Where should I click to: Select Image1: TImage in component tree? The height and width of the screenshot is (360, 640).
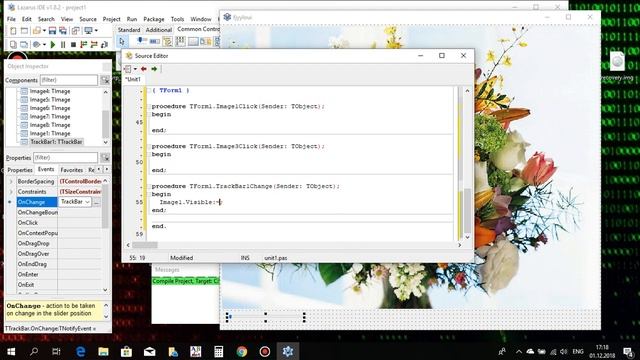pos(50,133)
